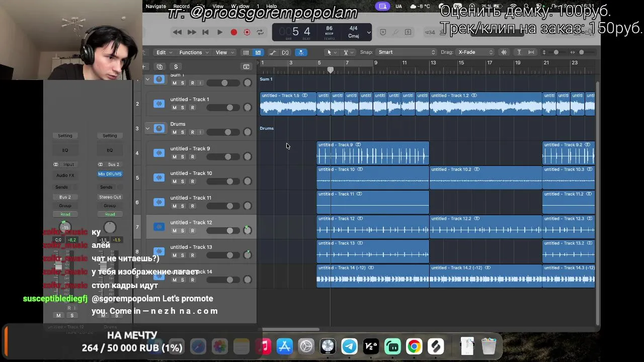
Task: Toggle Cycle mode in the transport
Action: coord(260,32)
